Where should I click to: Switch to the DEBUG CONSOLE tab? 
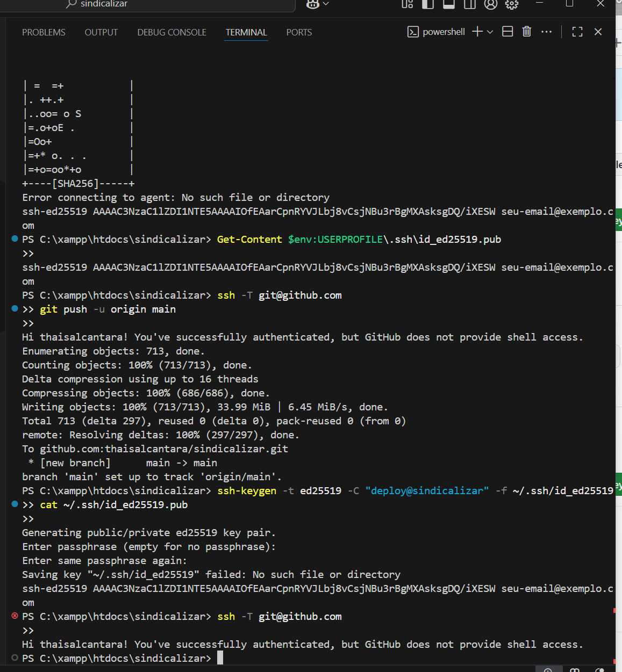tap(171, 32)
